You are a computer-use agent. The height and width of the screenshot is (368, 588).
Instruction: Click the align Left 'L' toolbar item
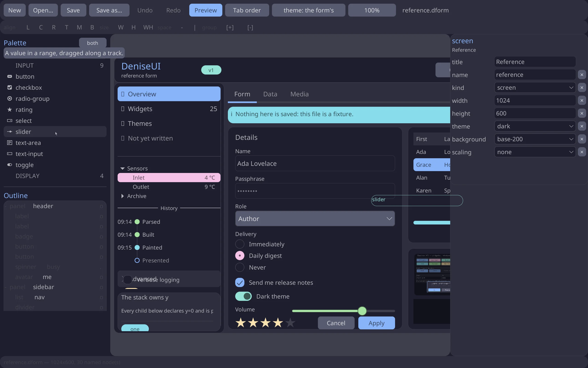pyautogui.click(x=28, y=28)
